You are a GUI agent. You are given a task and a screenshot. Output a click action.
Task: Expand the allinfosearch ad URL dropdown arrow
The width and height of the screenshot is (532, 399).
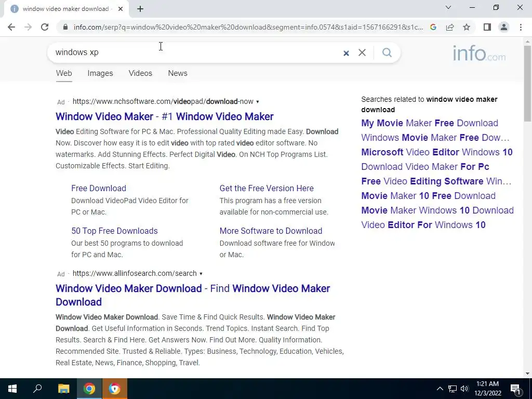201,274
